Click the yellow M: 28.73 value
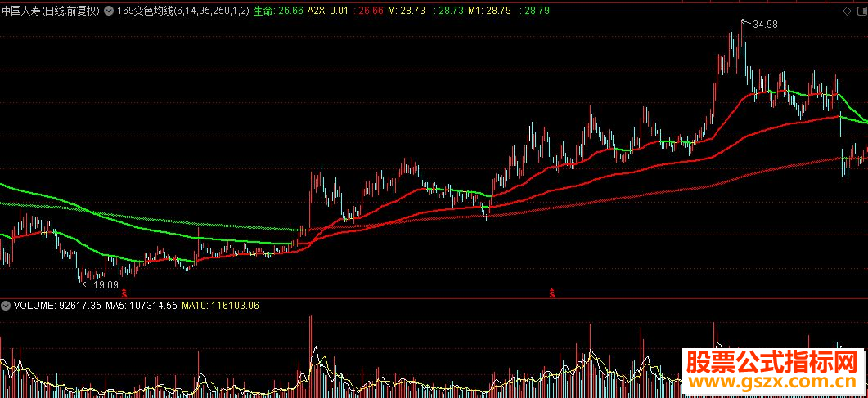This screenshot has height=398, width=868. pyautogui.click(x=407, y=10)
